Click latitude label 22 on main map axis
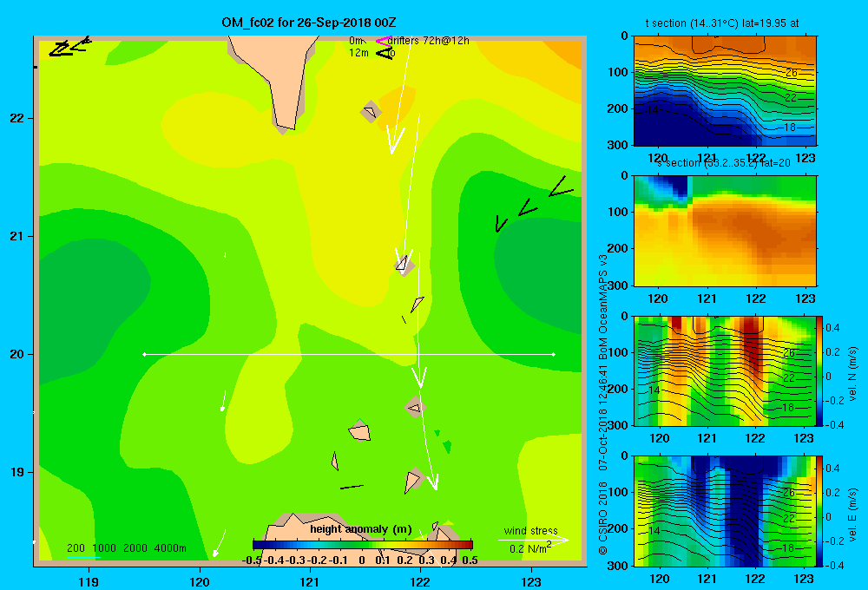The image size is (868, 590). pos(16,118)
